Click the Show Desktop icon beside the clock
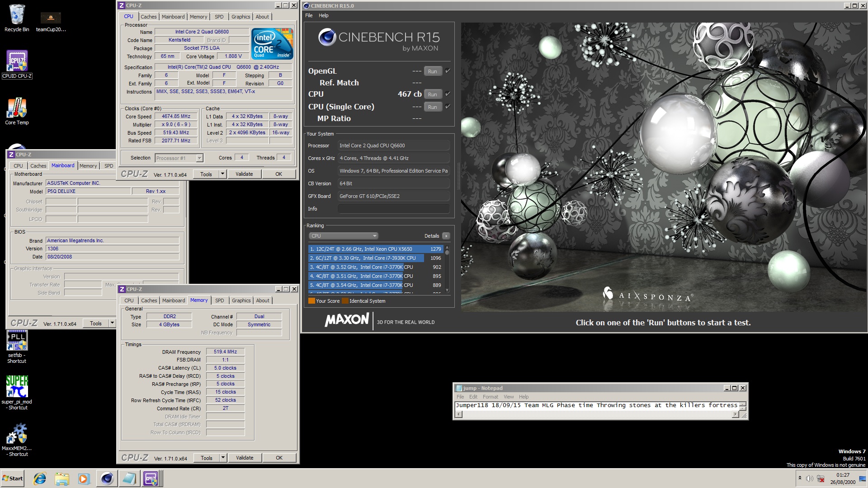The width and height of the screenshot is (868, 488). click(862, 479)
